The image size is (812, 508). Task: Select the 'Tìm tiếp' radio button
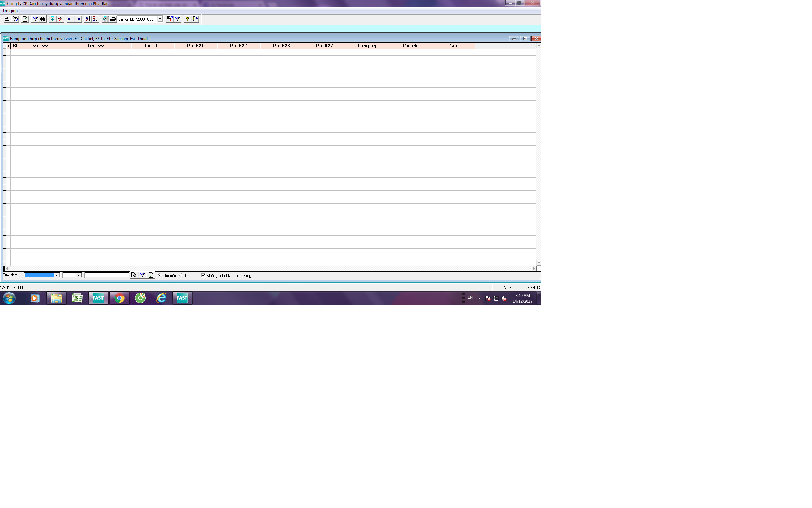(x=181, y=275)
